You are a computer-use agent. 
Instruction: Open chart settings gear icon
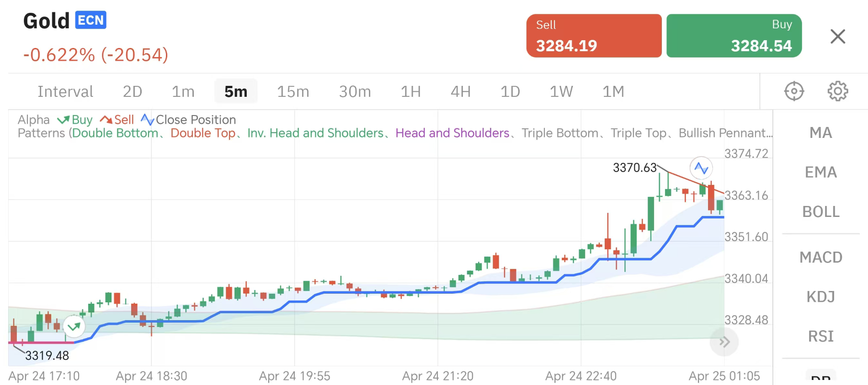[837, 91]
